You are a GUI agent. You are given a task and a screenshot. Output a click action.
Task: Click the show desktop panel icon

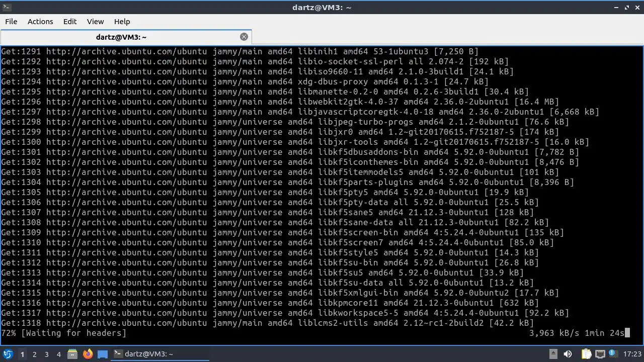point(103,354)
